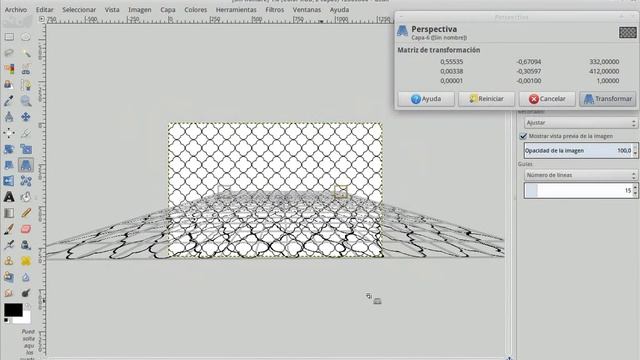Toggle 'Mostrar vista previa de la imagen' checkbox
This screenshot has height=360, width=640.
523,136
